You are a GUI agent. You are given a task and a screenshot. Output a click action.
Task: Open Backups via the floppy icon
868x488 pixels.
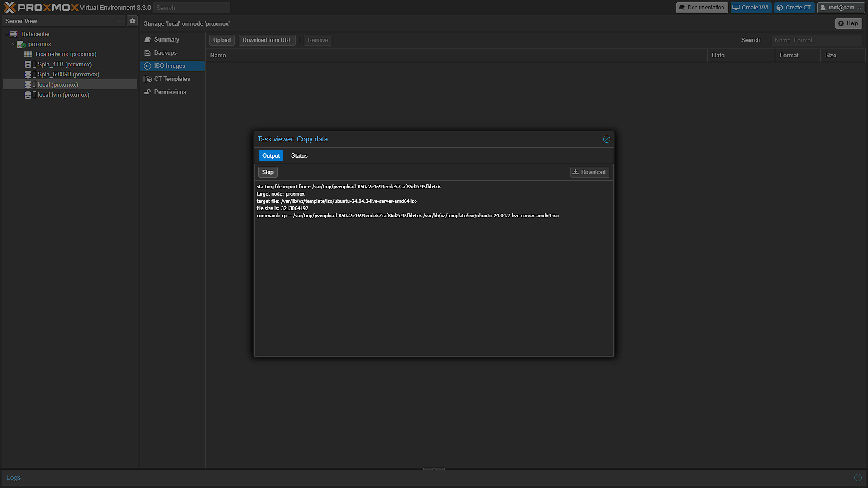point(147,53)
